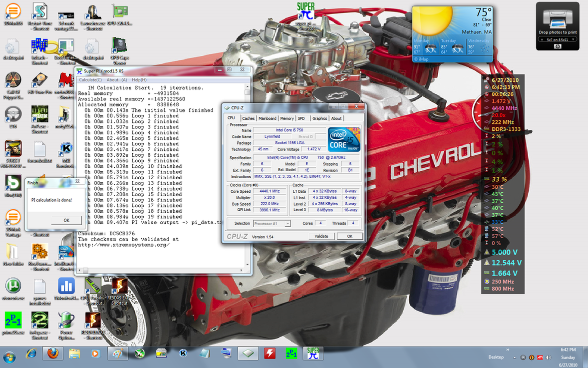Open the ETS steering wheel icon

pos(13,117)
